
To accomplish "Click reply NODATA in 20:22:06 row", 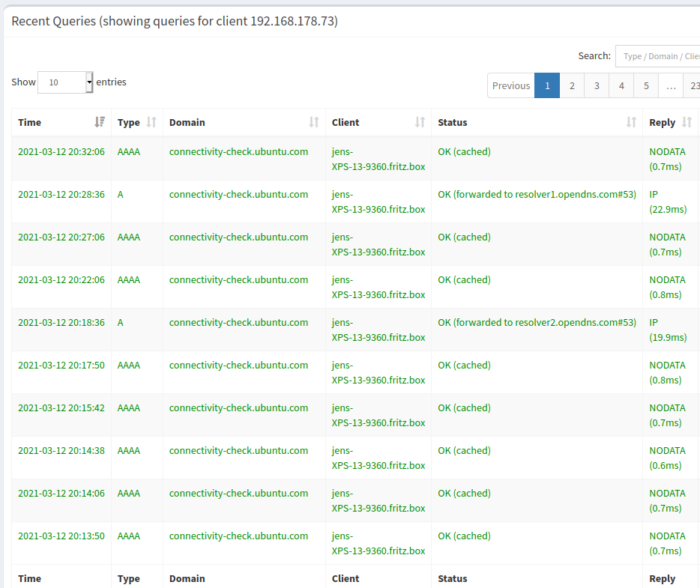I will coord(667,288).
